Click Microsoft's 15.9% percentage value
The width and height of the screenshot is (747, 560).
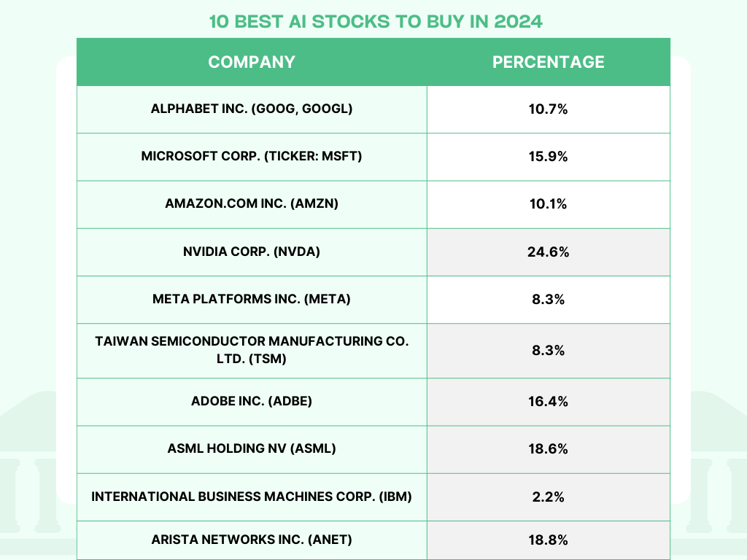pyautogui.click(x=549, y=156)
